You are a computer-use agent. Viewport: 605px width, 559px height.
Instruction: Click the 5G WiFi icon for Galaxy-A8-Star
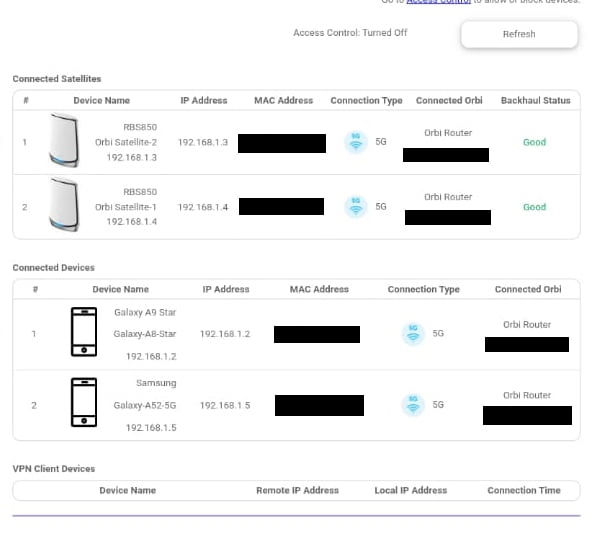click(x=413, y=333)
